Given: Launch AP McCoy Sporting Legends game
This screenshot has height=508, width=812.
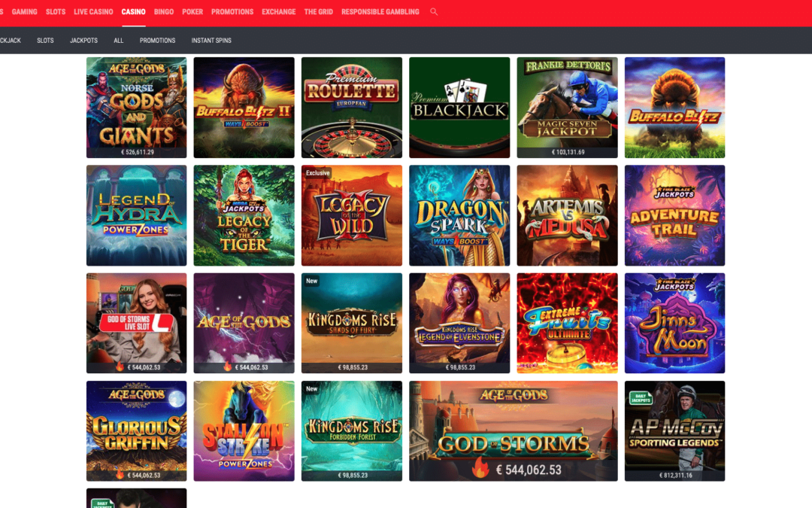Looking at the screenshot, I should [x=674, y=430].
